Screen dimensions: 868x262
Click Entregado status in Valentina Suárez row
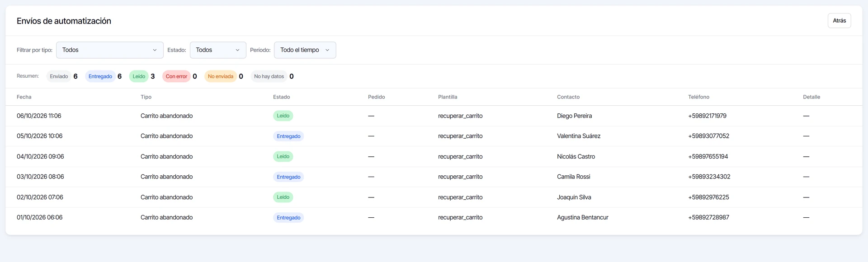pos(288,136)
